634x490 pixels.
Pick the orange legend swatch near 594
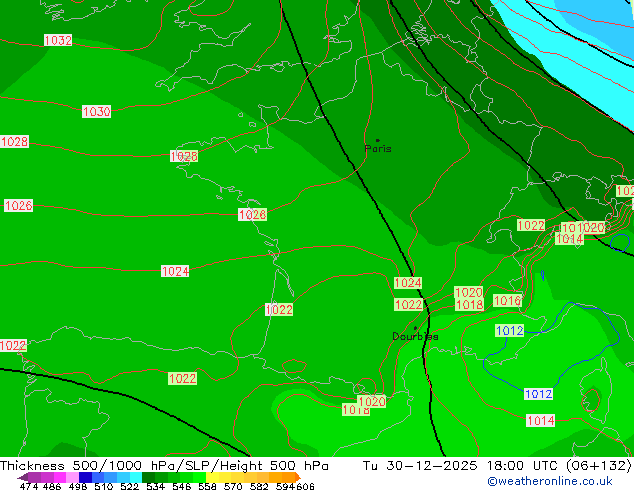click(x=289, y=477)
